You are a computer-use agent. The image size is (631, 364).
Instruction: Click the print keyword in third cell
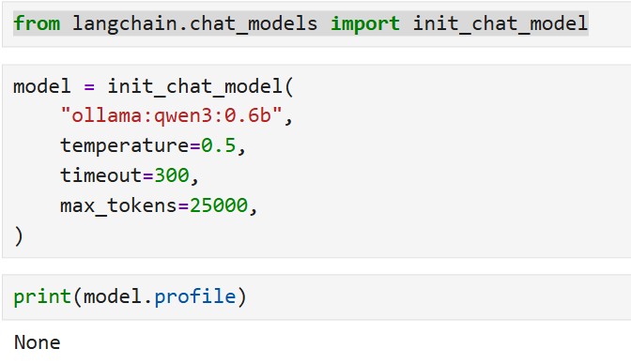[x=42, y=297]
